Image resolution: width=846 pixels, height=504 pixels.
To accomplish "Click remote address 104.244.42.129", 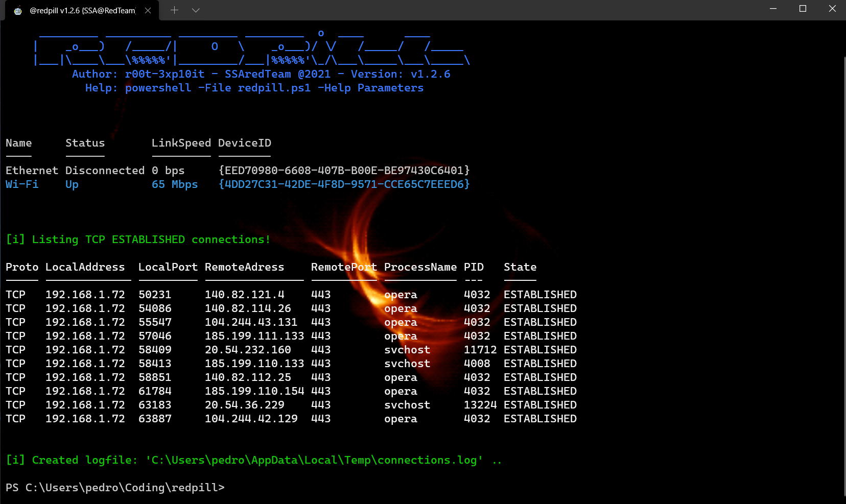I will click(x=251, y=419).
